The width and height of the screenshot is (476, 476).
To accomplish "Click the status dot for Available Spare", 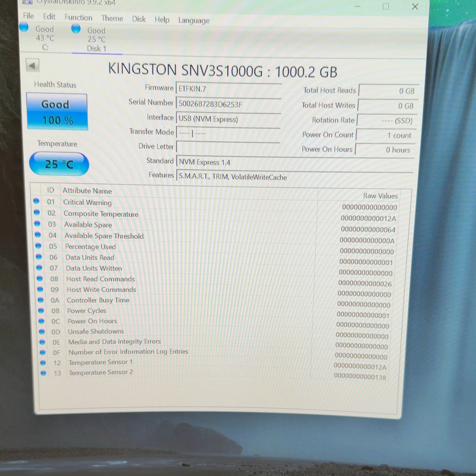I will [37, 223].
